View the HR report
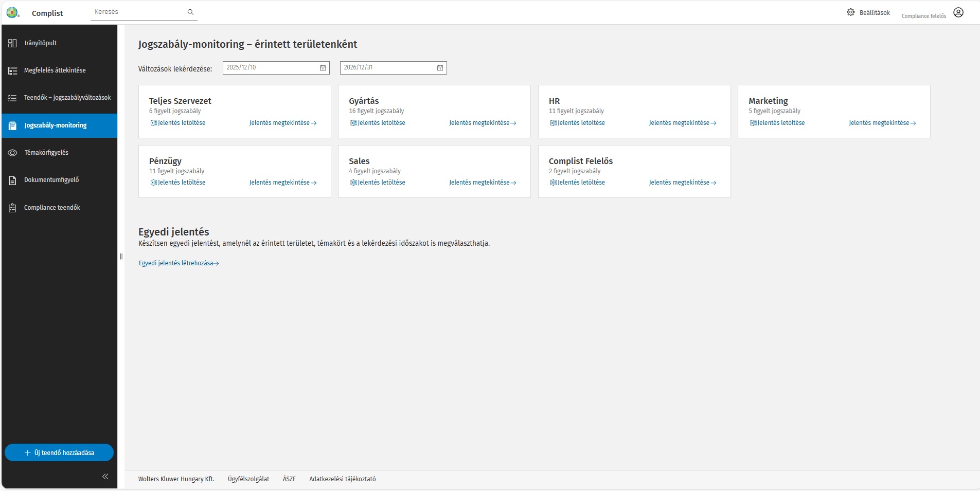This screenshot has width=980, height=491. (682, 123)
